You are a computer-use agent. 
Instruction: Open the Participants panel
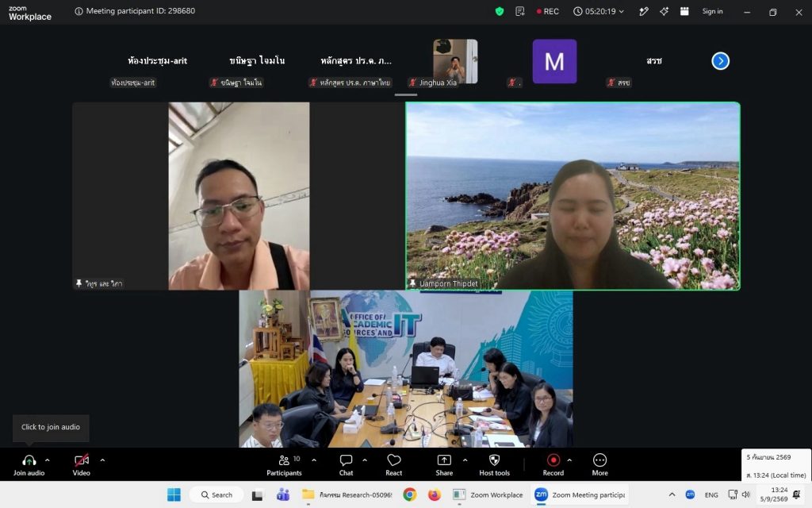click(284, 465)
